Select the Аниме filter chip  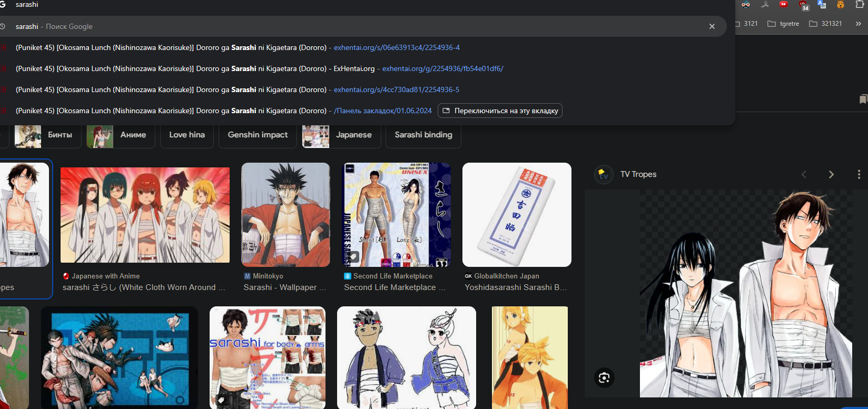tap(120, 135)
